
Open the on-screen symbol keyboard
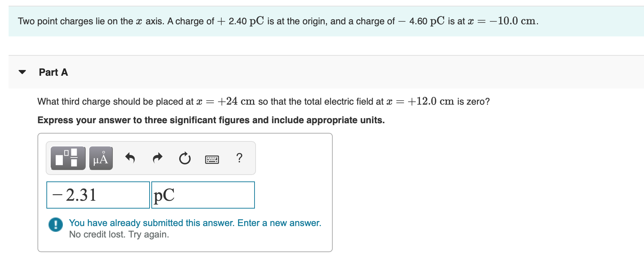tap(212, 159)
